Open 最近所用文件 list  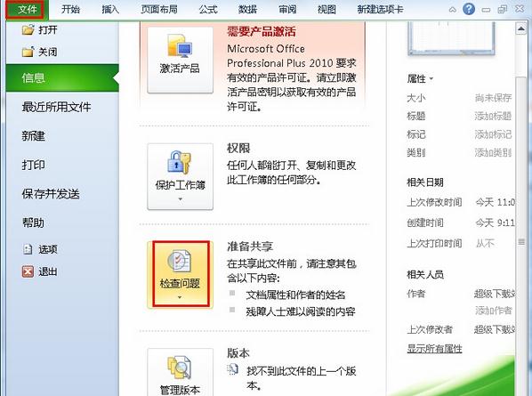pyautogui.click(x=56, y=107)
